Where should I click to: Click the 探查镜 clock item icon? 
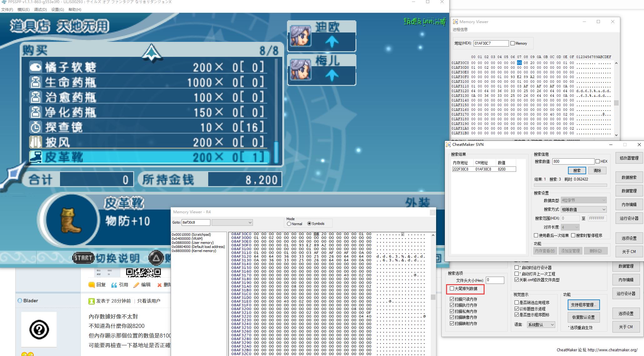click(36, 127)
